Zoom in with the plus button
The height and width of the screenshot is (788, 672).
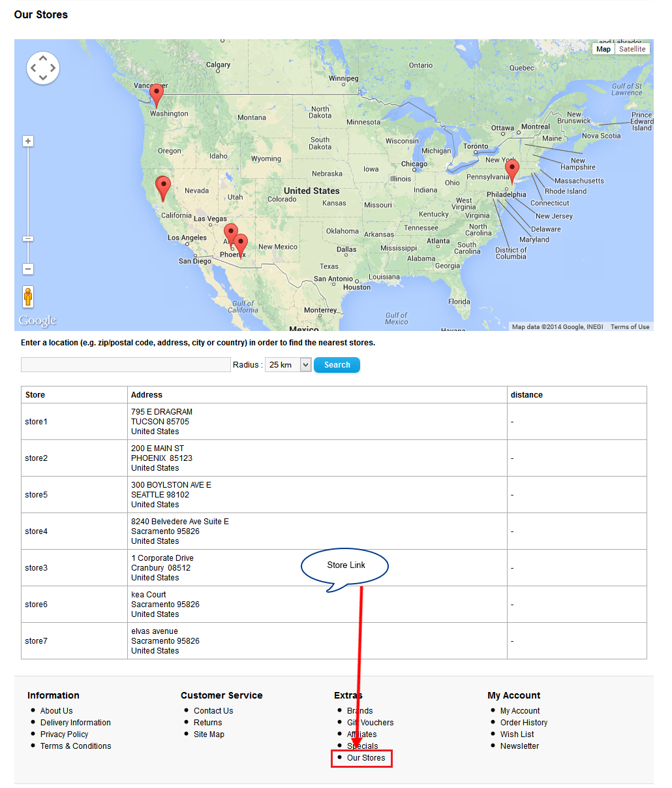[28, 141]
